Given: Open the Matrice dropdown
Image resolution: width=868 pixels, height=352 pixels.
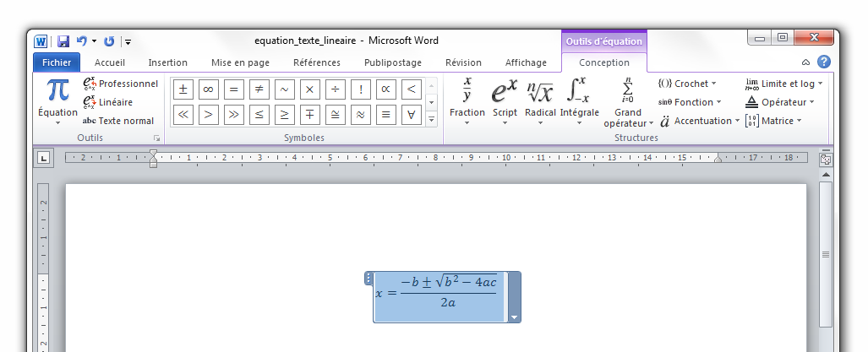Looking at the screenshot, I should 776,121.
